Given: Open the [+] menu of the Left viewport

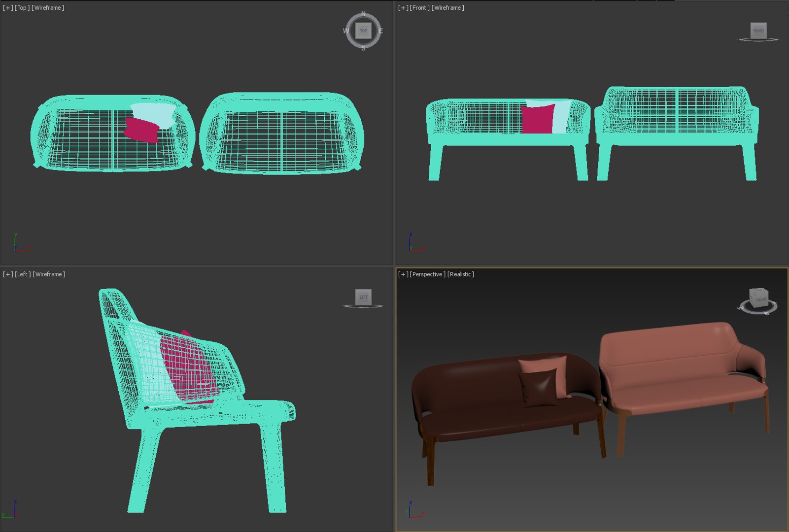Looking at the screenshot, I should click(x=8, y=274).
